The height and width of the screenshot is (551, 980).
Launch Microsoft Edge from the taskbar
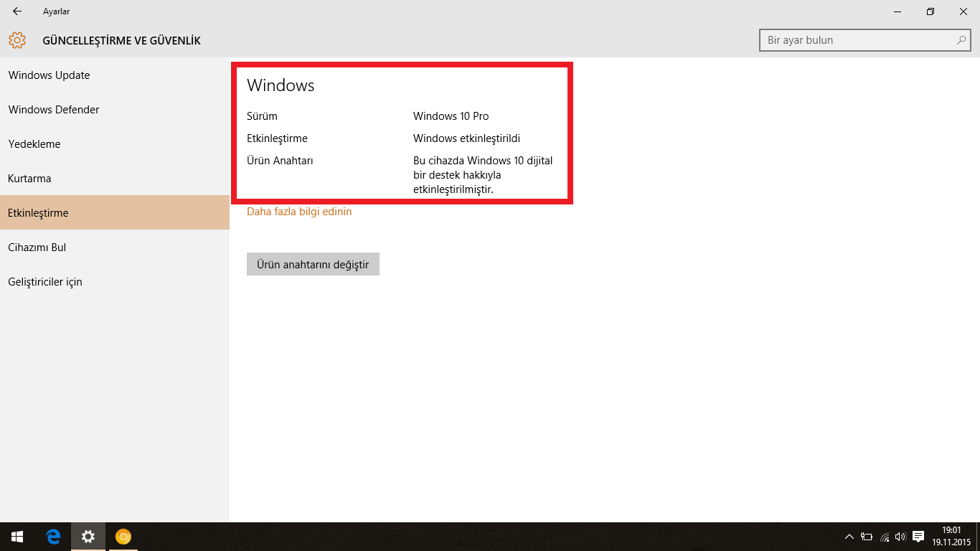pyautogui.click(x=53, y=537)
